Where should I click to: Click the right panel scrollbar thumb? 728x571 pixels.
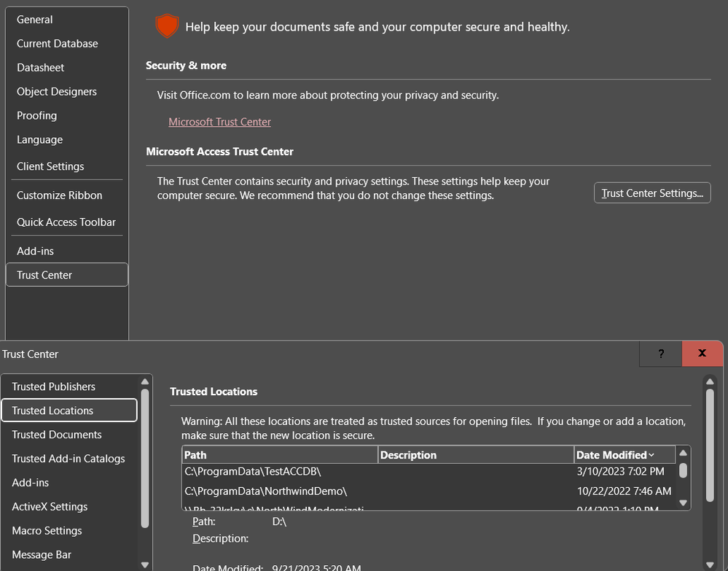(710, 445)
